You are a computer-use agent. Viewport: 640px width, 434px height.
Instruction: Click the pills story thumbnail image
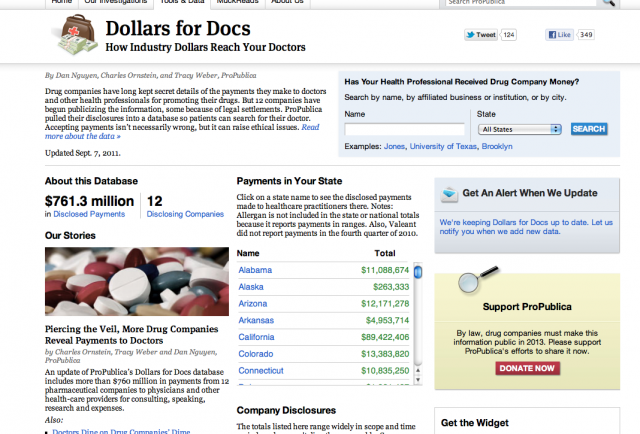(137, 281)
